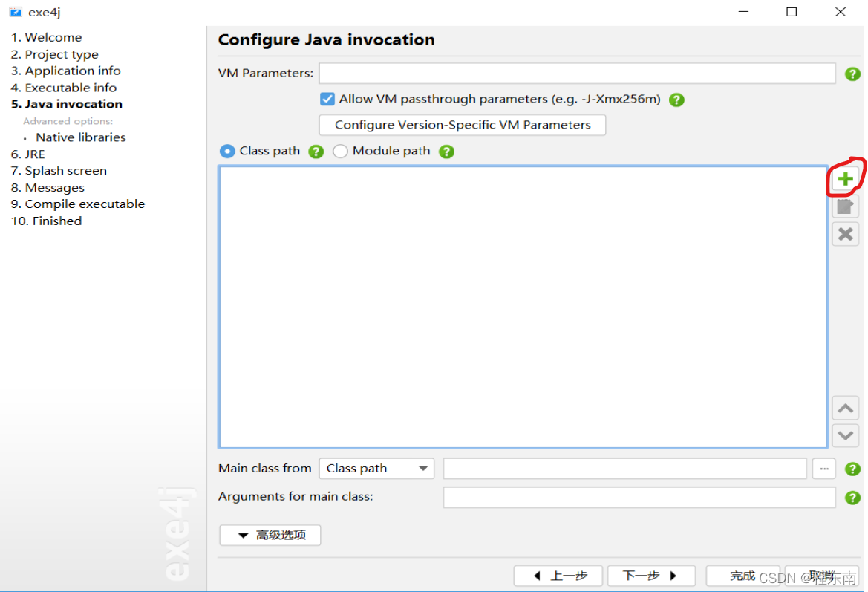Screen dimensions: 868x592
Task: Open help icon next to Module path
Action: pos(446,152)
